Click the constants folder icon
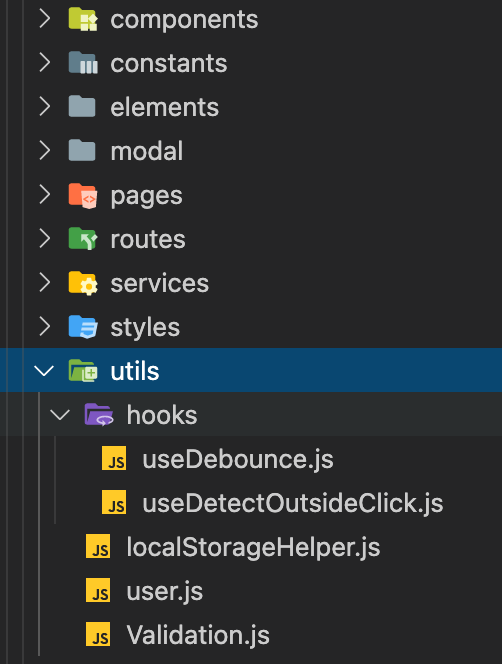Image resolution: width=502 pixels, height=664 pixels. click(83, 63)
